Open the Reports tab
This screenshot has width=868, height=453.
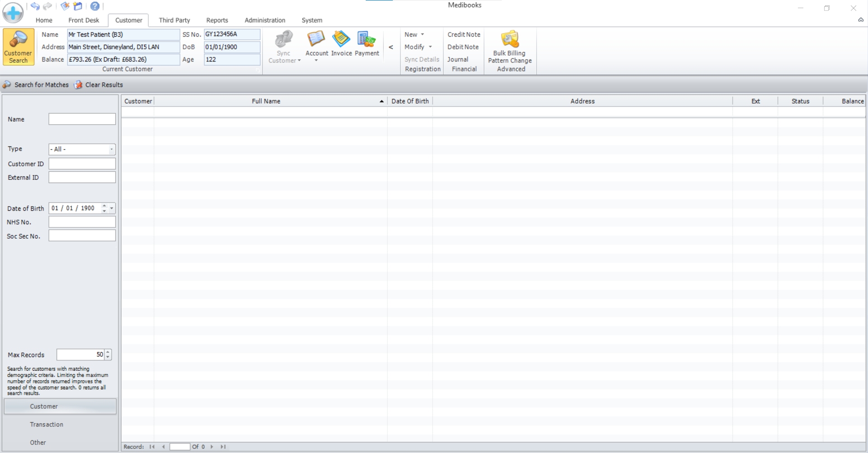[217, 20]
